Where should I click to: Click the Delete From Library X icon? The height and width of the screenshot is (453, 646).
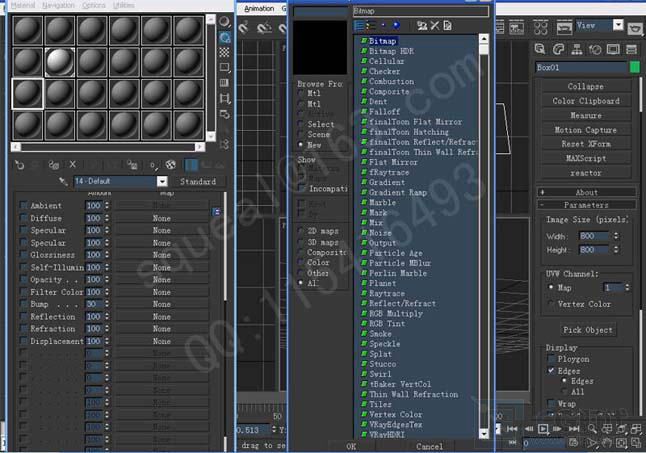tap(435, 26)
